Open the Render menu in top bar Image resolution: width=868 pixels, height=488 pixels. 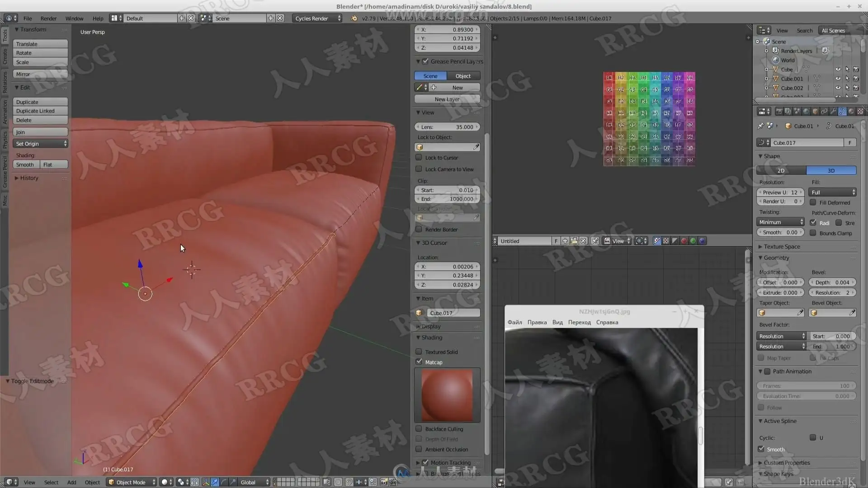tap(48, 19)
